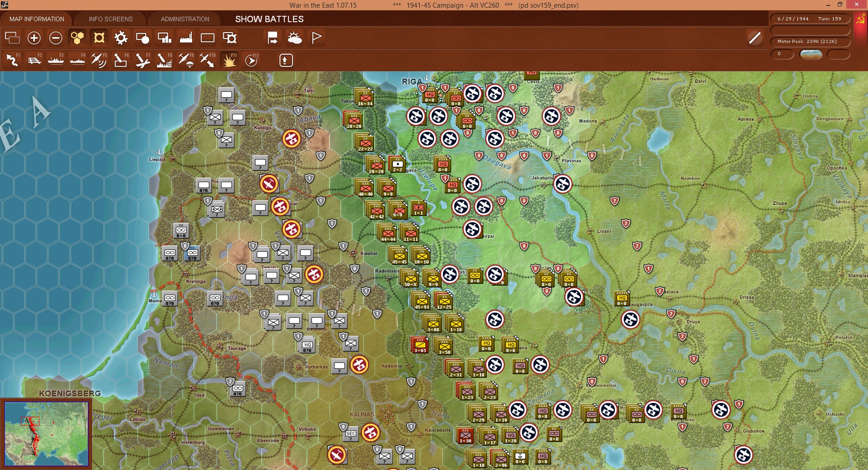Select the F3 naval transport icon
868x470 pixels.
(56, 60)
